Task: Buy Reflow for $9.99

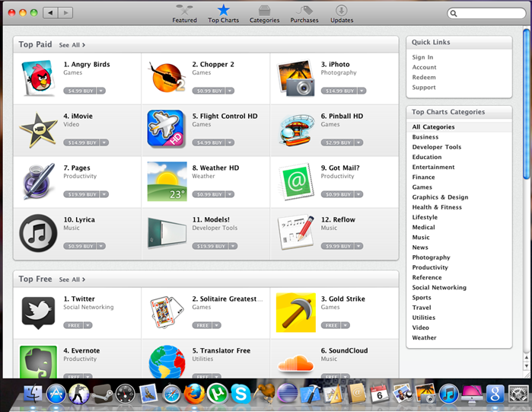Action: click(x=338, y=246)
